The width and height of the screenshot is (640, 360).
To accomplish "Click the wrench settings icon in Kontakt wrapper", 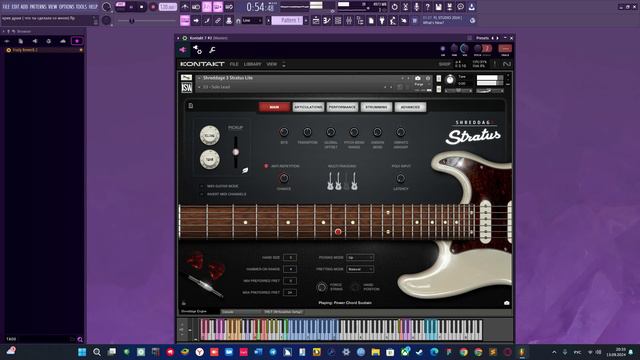I will pyautogui.click(x=212, y=50).
